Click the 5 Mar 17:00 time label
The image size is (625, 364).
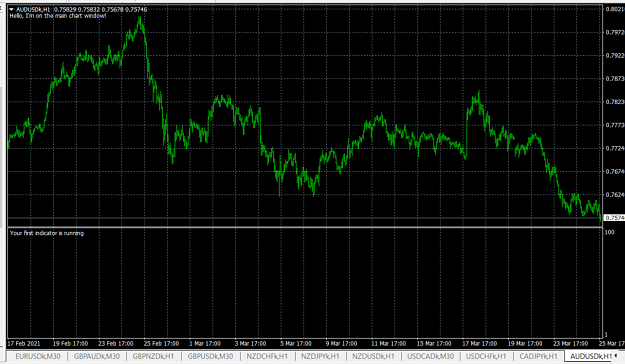click(296, 343)
